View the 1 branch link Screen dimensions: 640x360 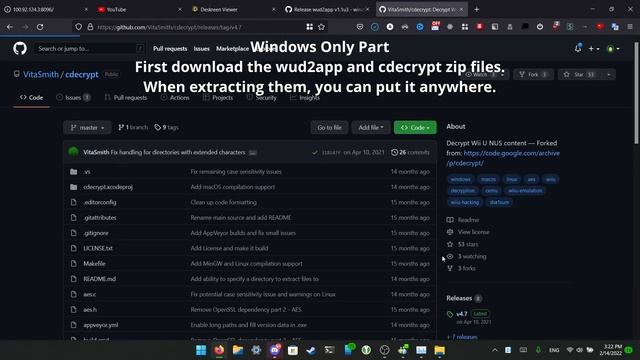[x=133, y=127]
